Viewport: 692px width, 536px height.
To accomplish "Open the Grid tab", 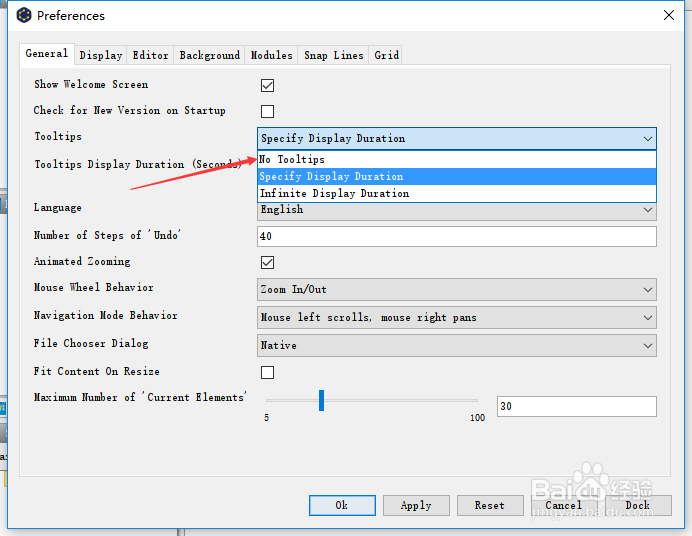I will click(x=387, y=55).
